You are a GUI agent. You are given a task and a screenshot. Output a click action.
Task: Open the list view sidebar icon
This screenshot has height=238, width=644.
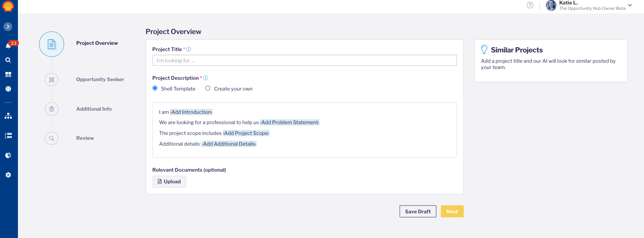8,135
